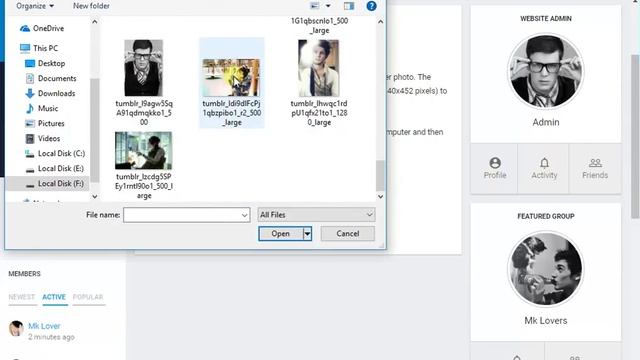Screen dimensions: 640x360
Task: Click the Local Disk (E:) drive icon
Action: pyautogui.click(x=30, y=169)
